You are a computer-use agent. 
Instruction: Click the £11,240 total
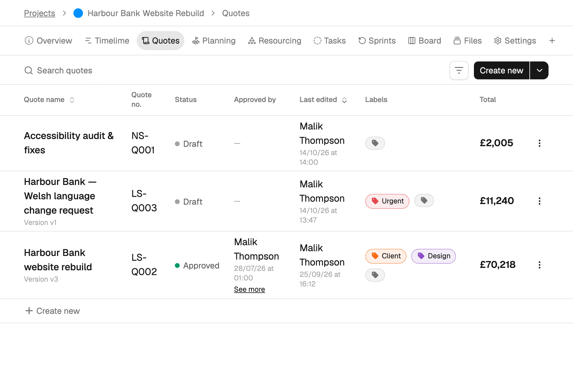[x=497, y=201]
